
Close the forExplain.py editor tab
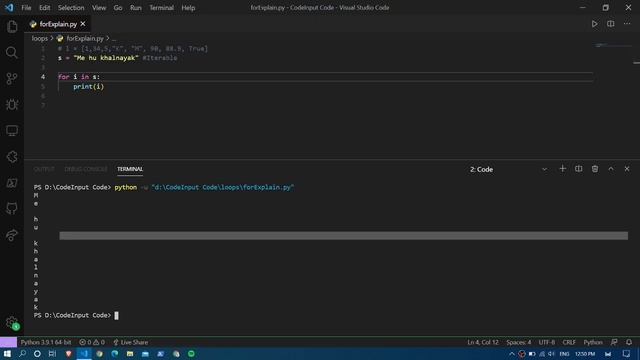[x=83, y=24]
